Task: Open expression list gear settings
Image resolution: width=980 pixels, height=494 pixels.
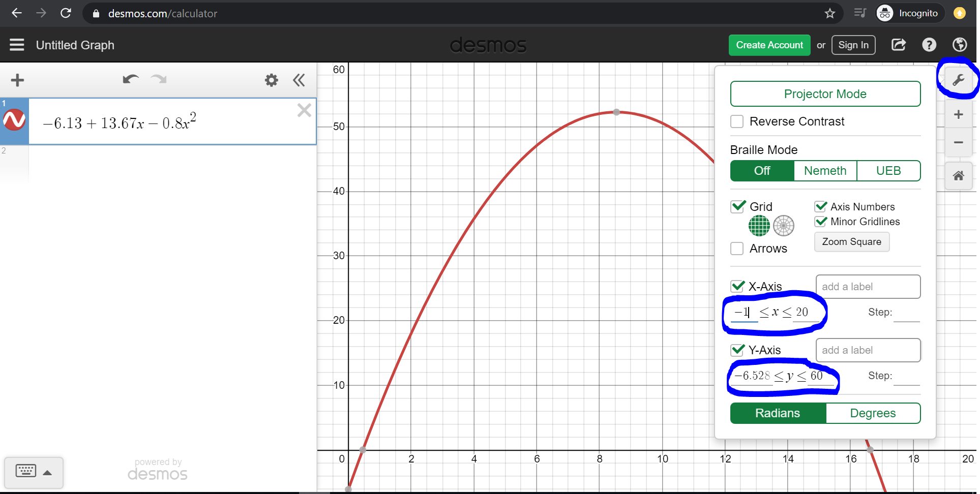Action: point(272,80)
